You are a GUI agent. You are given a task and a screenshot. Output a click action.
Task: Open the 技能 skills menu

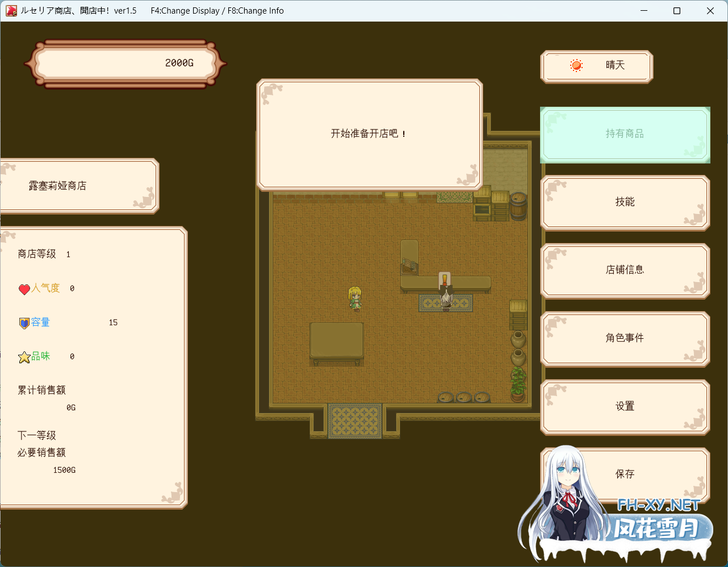point(625,202)
